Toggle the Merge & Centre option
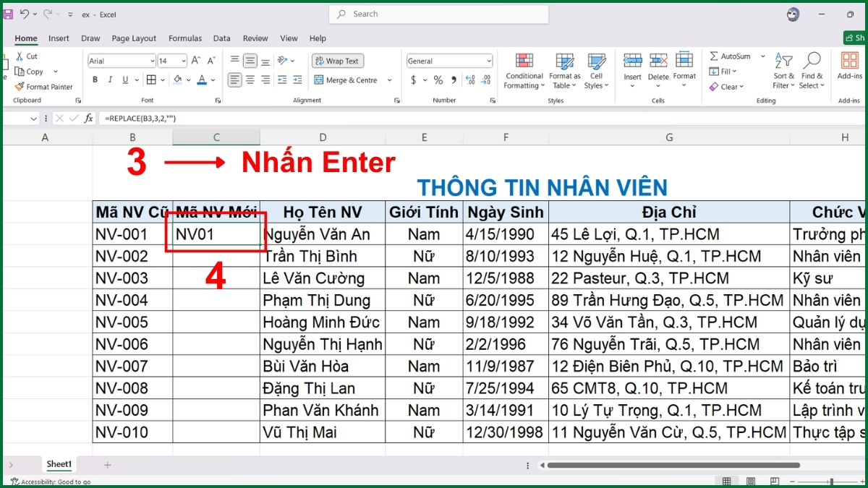The image size is (868, 488). [x=346, y=80]
